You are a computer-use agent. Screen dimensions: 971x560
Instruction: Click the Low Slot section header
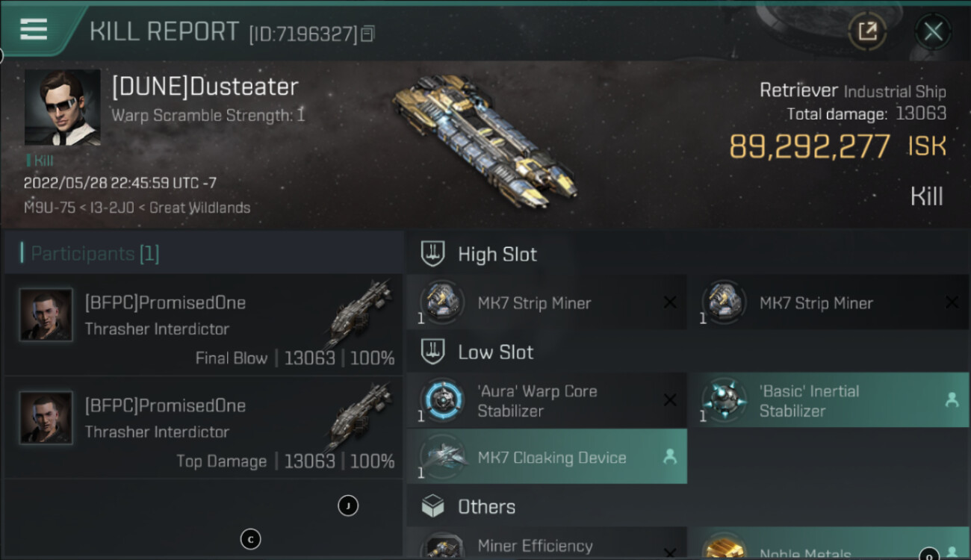click(495, 352)
